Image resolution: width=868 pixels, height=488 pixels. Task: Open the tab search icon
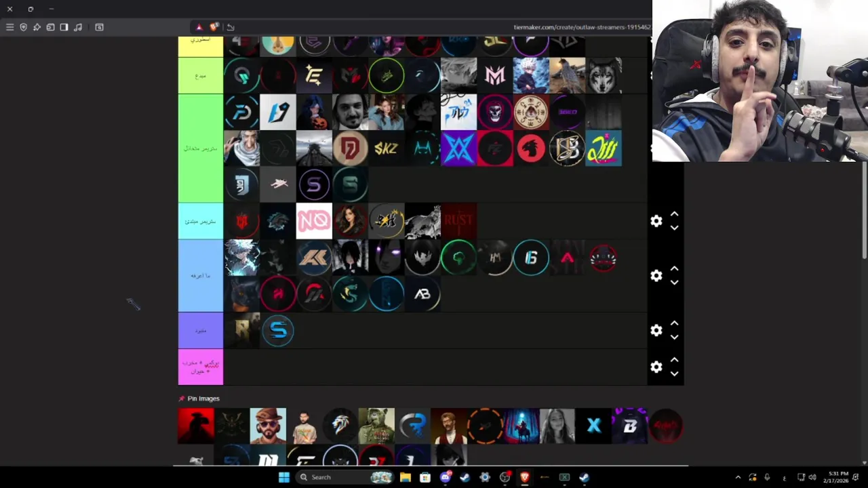click(99, 27)
